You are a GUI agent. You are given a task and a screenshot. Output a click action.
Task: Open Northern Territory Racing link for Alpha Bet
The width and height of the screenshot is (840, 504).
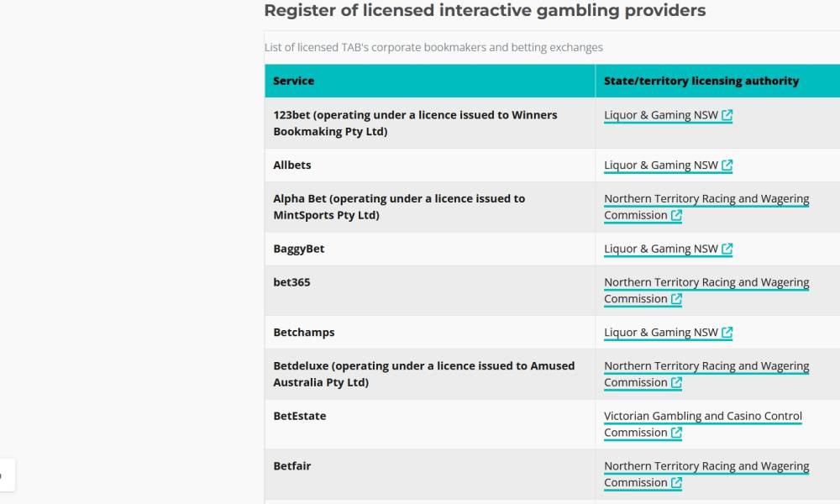706,199
